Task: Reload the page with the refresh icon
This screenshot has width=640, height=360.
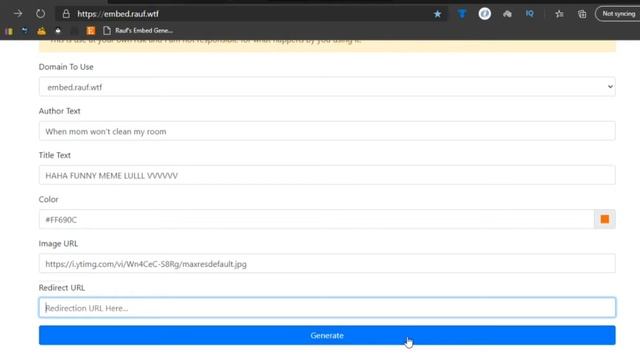Action: point(40,13)
